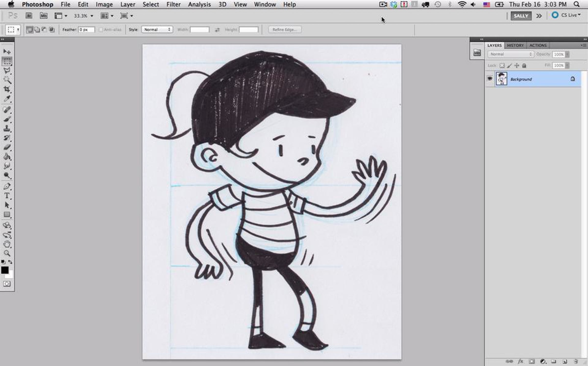Switch to the History tab
This screenshot has height=366, width=588.
click(x=515, y=45)
